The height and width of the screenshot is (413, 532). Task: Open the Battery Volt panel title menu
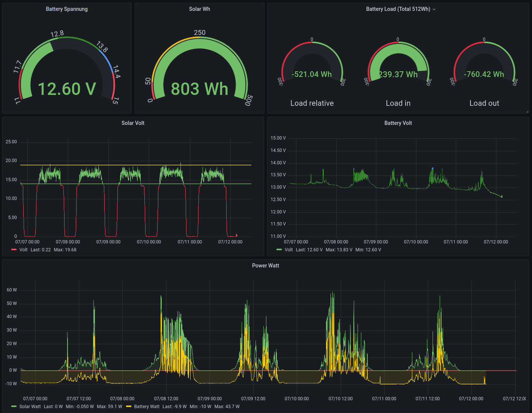[398, 123]
